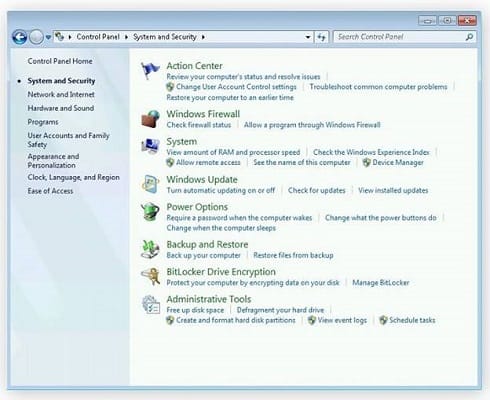Click Review your computer's status link

[243, 77]
